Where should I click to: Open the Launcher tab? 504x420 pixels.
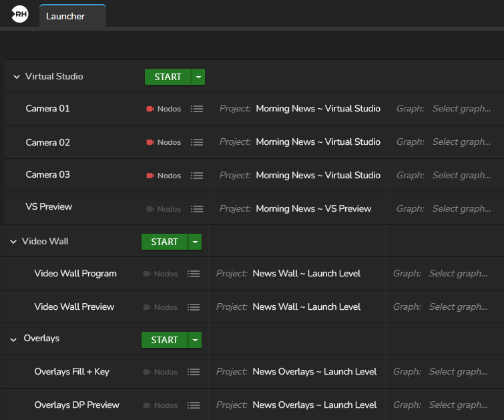tap(65, 16)
